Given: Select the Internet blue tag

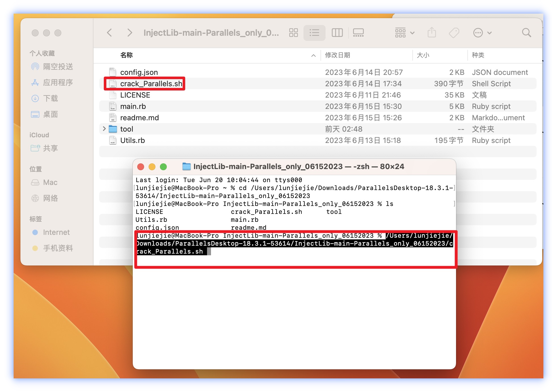Looking at the screenshot, I should click(x=56, y=232).
